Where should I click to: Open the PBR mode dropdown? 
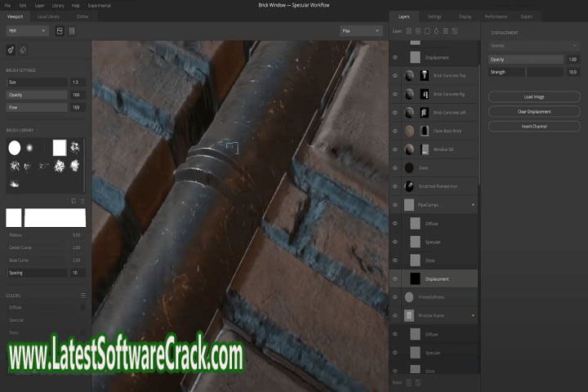point(27,31)
